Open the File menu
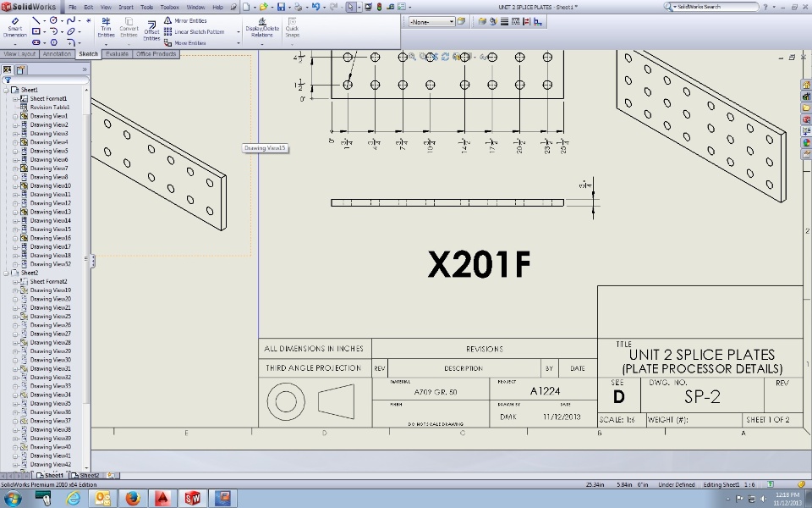Viewport: 812px width, 508px height. 72,8
